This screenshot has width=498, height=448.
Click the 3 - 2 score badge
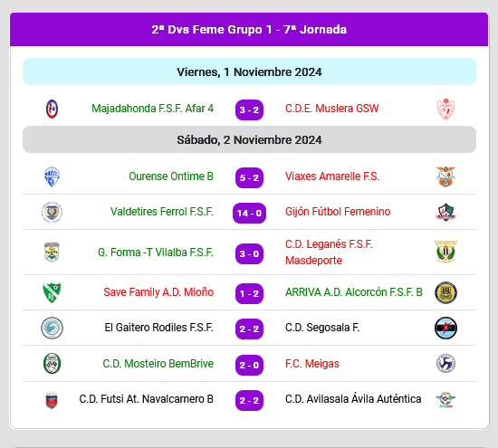(x=249, y=110)
